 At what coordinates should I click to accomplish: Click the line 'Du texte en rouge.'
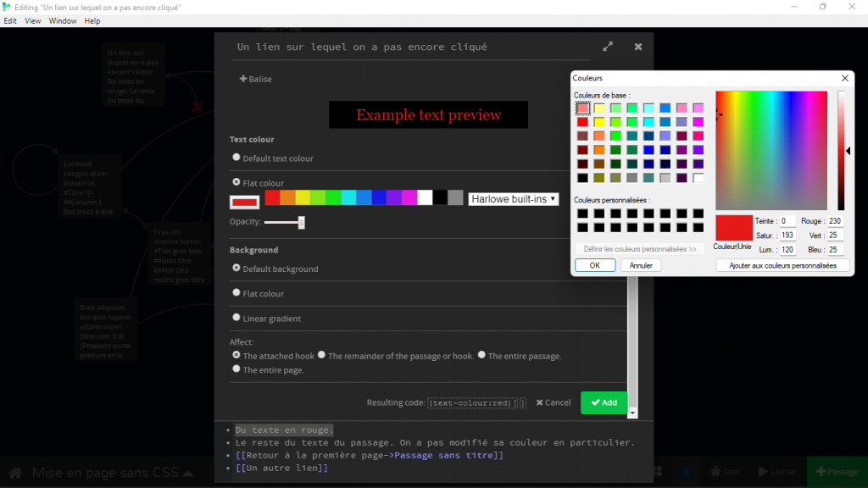(284, 430)
